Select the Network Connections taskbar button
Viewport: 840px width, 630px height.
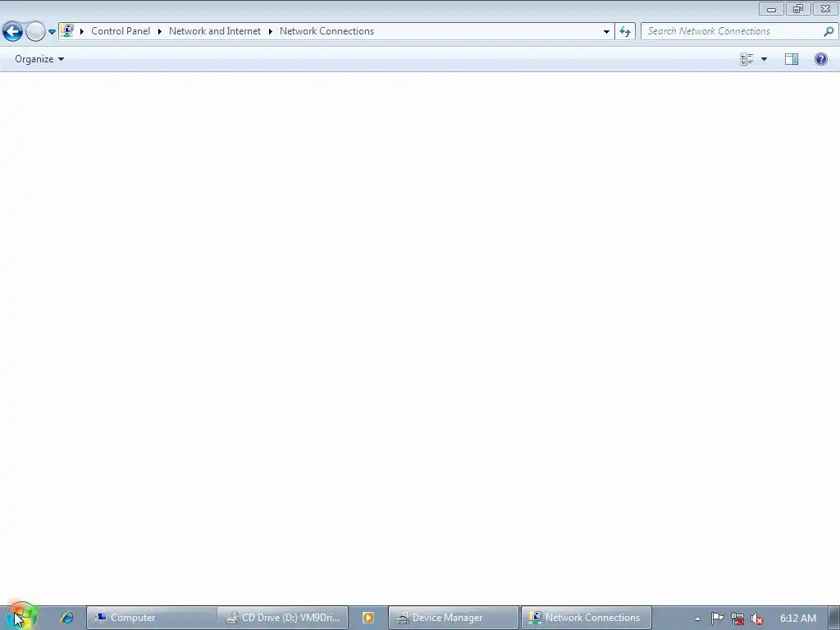click(x=587, y=618)
